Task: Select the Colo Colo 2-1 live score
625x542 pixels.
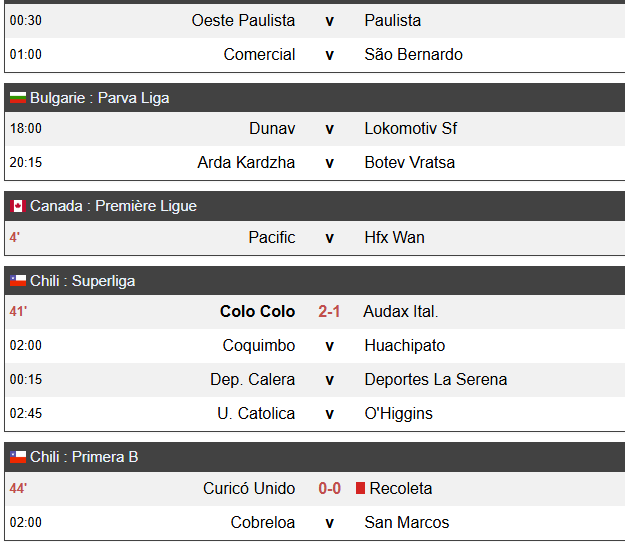Action: point(329,311)
